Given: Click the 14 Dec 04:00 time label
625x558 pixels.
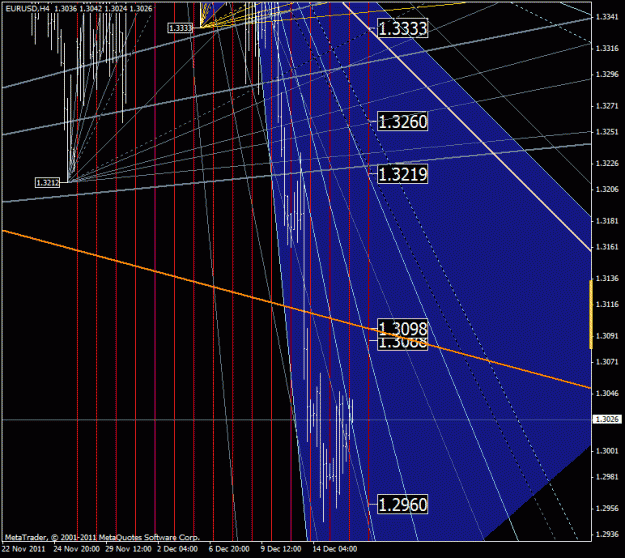Looking at the screenshot, I should click(x=335, y=549).
